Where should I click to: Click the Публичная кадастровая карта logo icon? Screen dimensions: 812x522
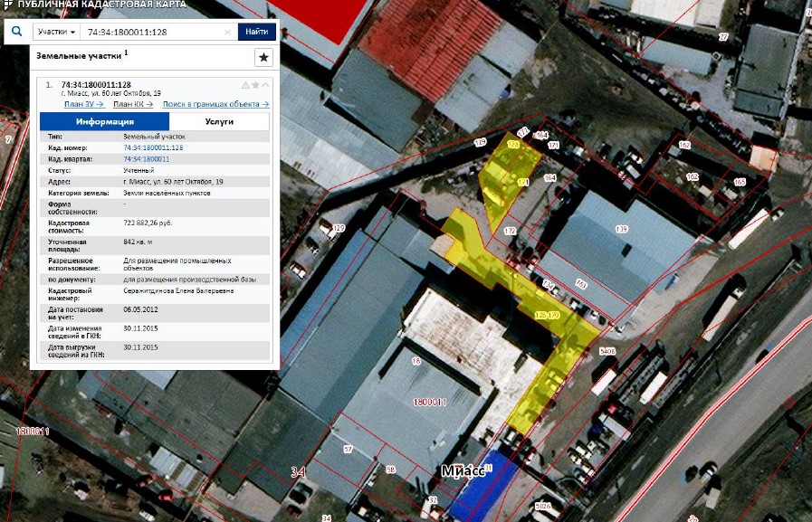(x=9, y=6)
